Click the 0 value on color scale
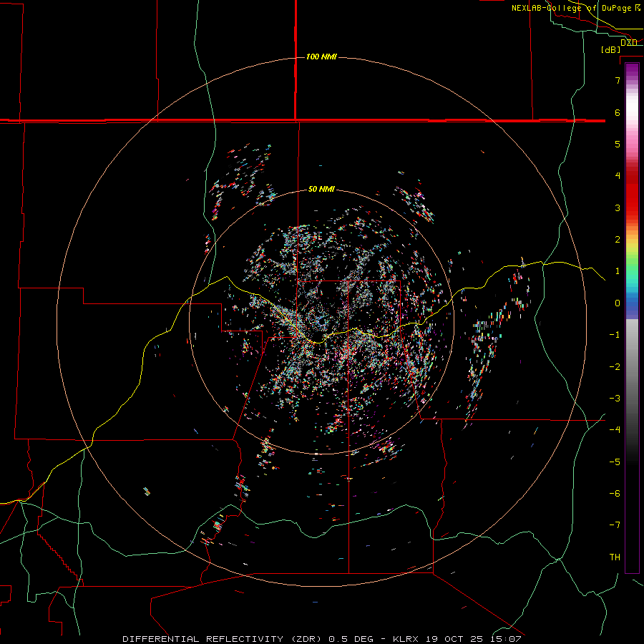The height and width of the screenshot is (644, 644). pos(618,303)
